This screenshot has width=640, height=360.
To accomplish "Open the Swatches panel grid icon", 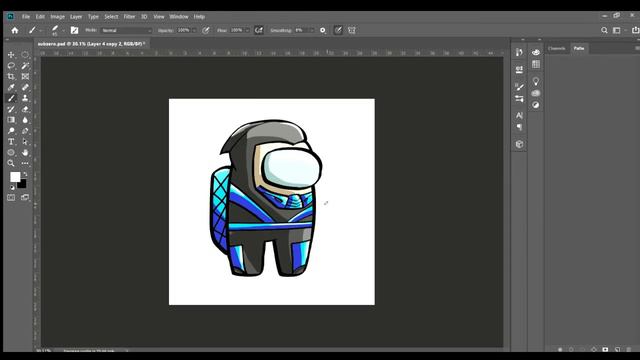I will click(536, 64).
